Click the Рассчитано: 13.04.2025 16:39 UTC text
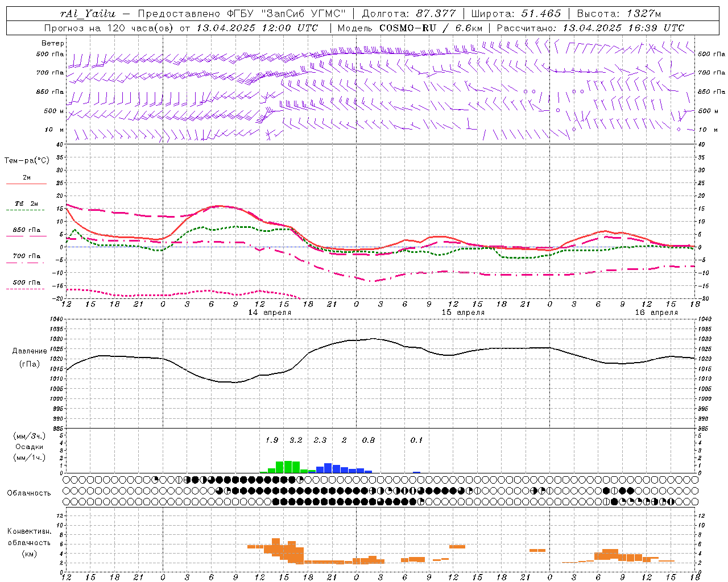The width and height of the screenshot is (728, 582). pyautogui.click(x=590, y=28)
